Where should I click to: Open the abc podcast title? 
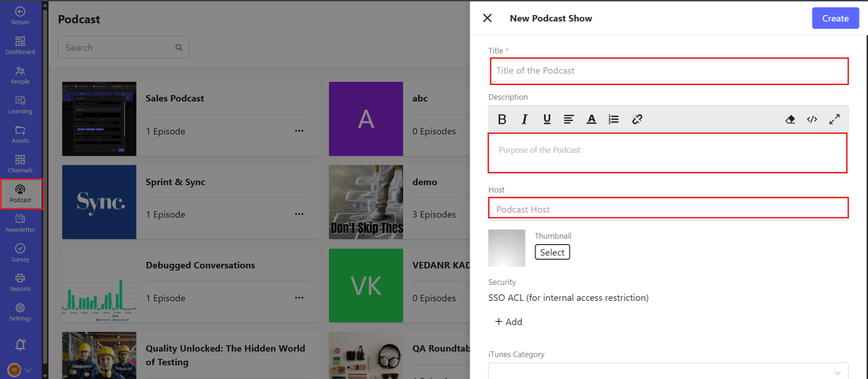(x=420, y=98)
